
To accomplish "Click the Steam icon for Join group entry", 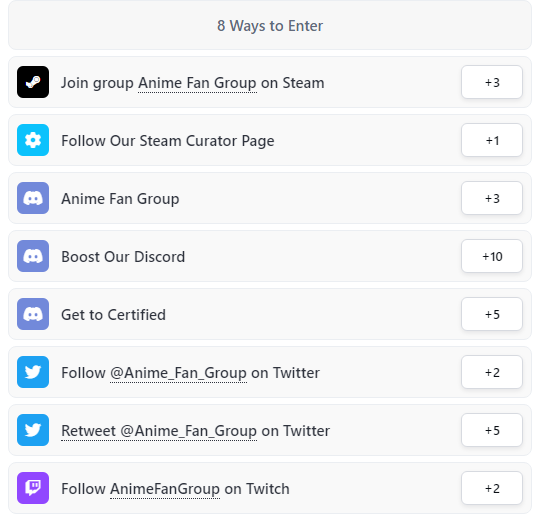I will [x=33, y=82].
